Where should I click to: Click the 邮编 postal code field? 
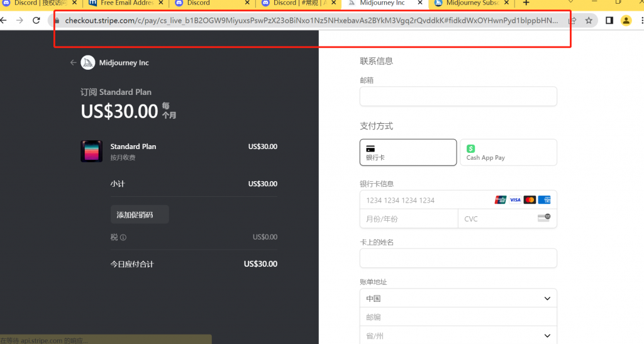coord(458,317)
